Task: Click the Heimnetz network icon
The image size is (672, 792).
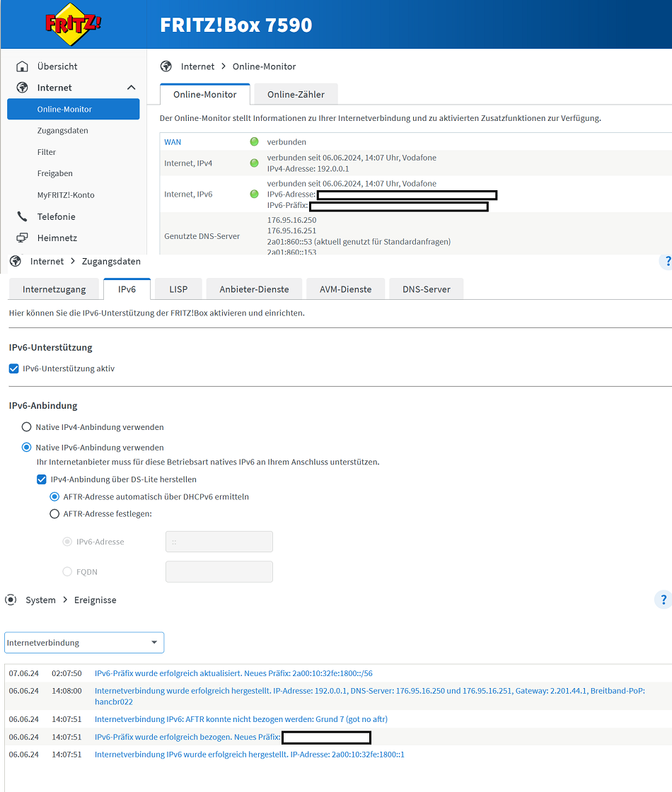Action: point(22,238)
